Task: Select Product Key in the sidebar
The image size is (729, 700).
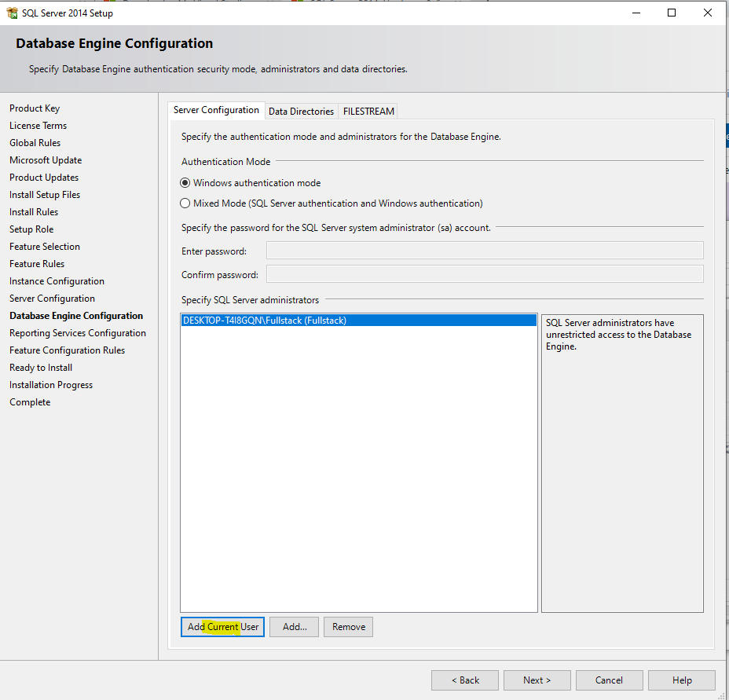Action: (x=35, y=108)
